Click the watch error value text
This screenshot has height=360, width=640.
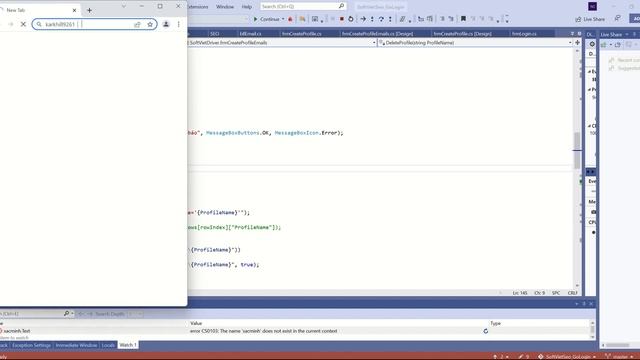[x=263, y=331]
